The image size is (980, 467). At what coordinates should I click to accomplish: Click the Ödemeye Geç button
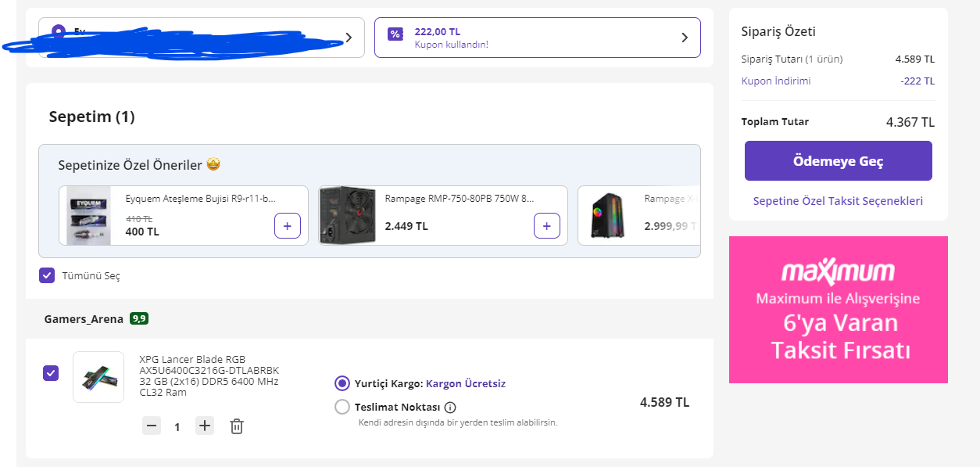[838, 161]
